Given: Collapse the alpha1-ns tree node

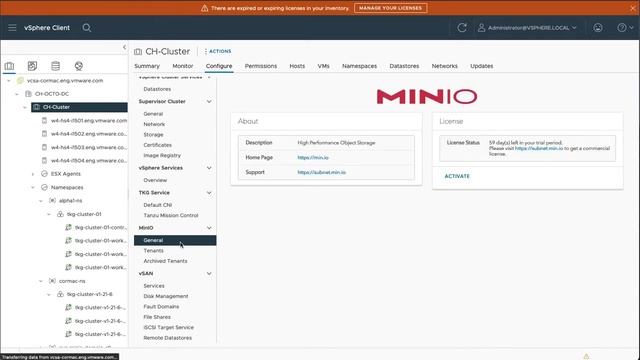Looking at the screenshot, I should pyautogui.click(x=41, y=201).
